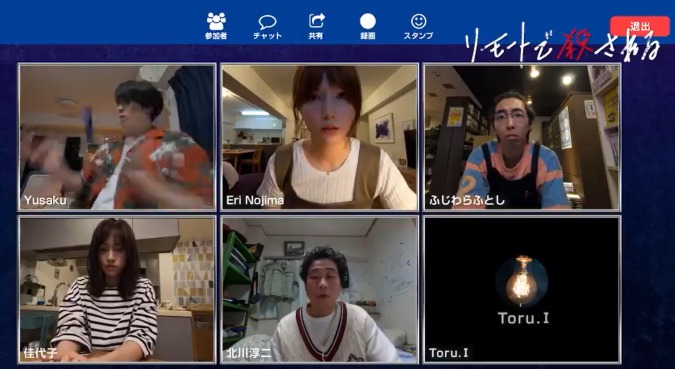Select 佳代子's video tile
The height and width of the screenshot is (369, 675).
click(x=117, y=289)
